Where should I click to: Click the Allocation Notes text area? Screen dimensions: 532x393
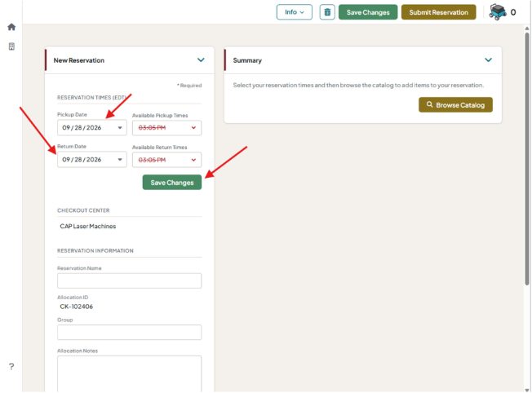click(x=129, y=374)
